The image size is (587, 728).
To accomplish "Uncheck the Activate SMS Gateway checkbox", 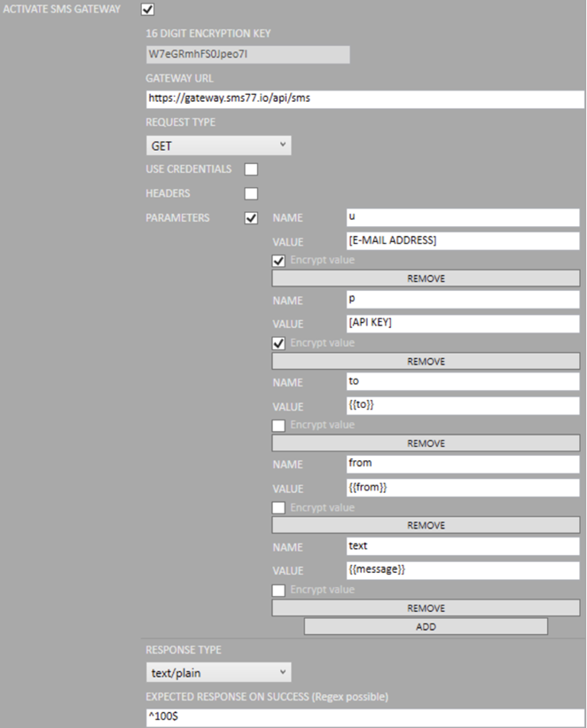I will pos(148,10).
